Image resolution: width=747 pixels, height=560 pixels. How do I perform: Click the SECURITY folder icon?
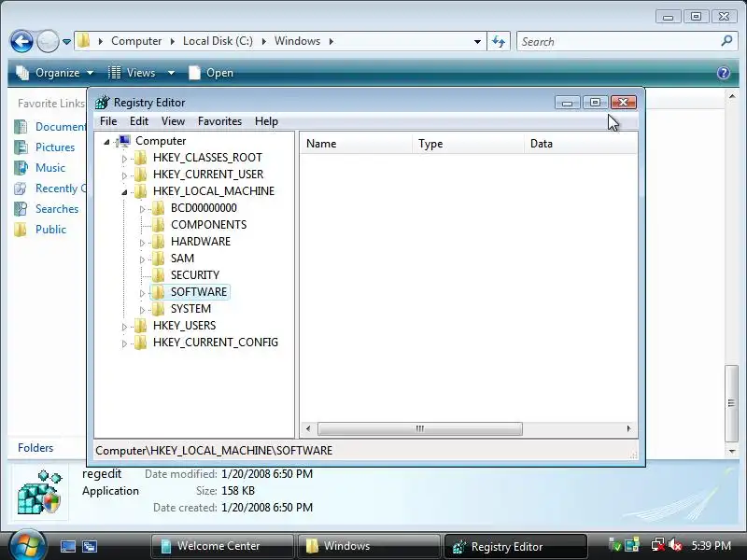[x=158, y=275]
